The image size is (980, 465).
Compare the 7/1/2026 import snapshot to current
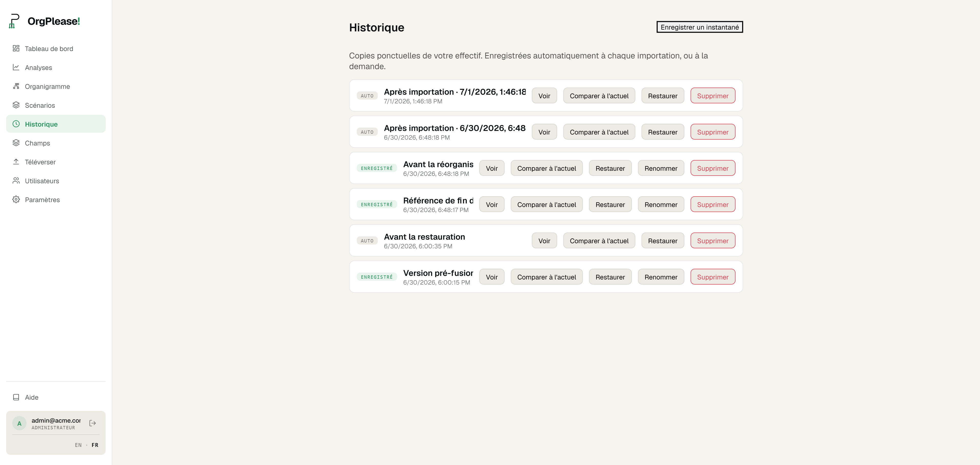click(x=599, y=95)
